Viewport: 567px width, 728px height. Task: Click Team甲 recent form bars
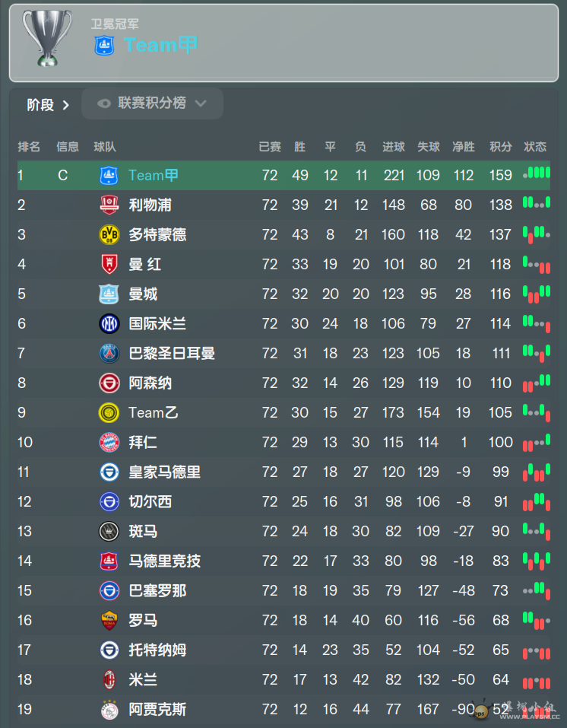tap(537, 173)
